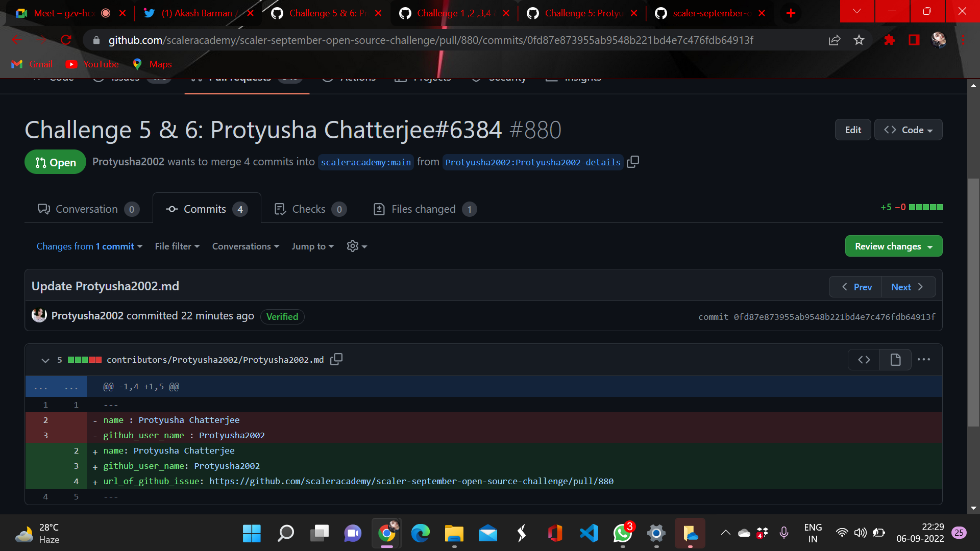Copy the Protyusha2002-details branch name
The height and width of the screenshot is (551, 980).
pos(633,162)
